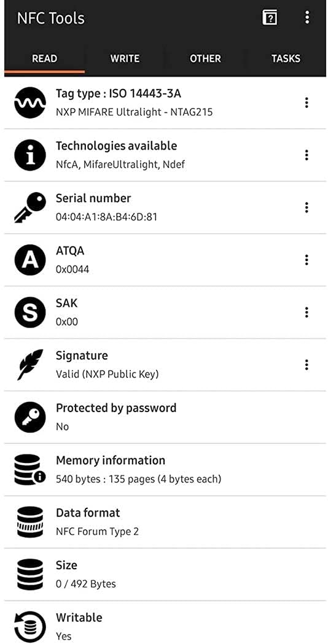Tap the Technologies available info icon
Screen dimensions: 328x644
point(30,155)
